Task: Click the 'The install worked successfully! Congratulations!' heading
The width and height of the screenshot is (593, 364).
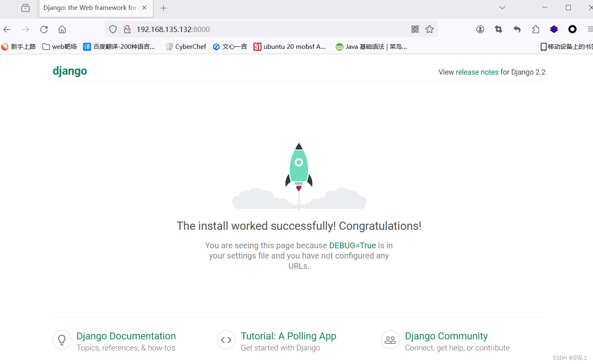Action: [299, 226]
